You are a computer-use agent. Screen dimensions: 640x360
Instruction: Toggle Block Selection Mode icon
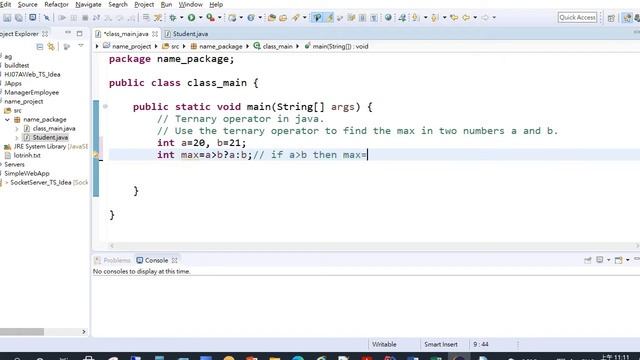(362, 18)
